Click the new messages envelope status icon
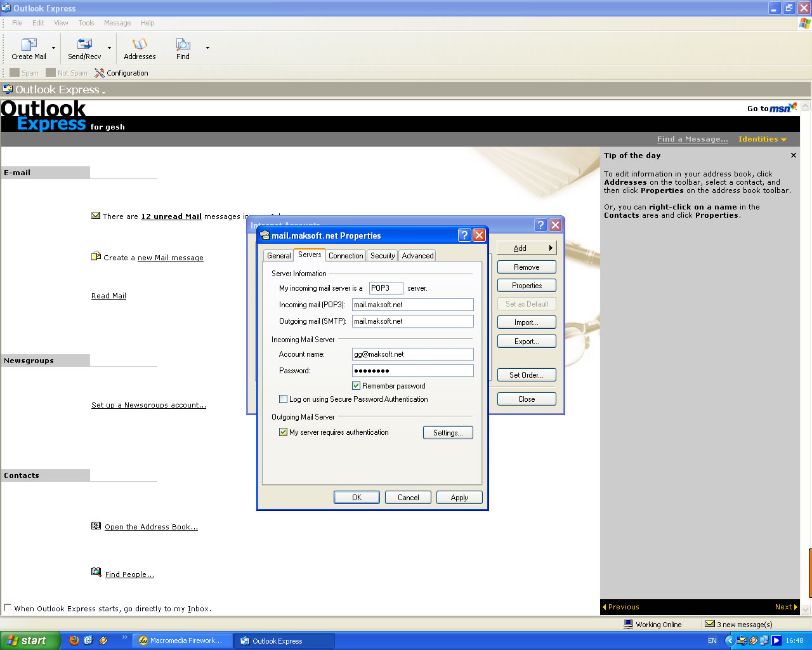812x650 pixels. [x=710, y=624]
